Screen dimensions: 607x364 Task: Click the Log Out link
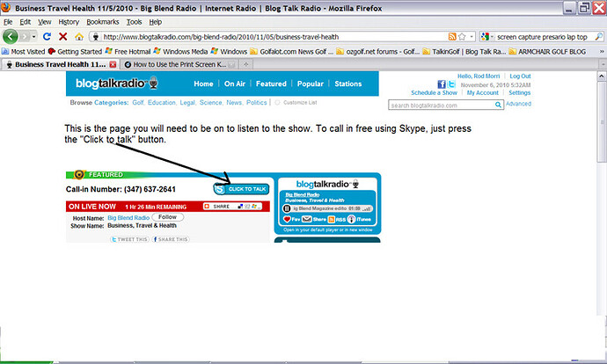[x=520, y=76]
